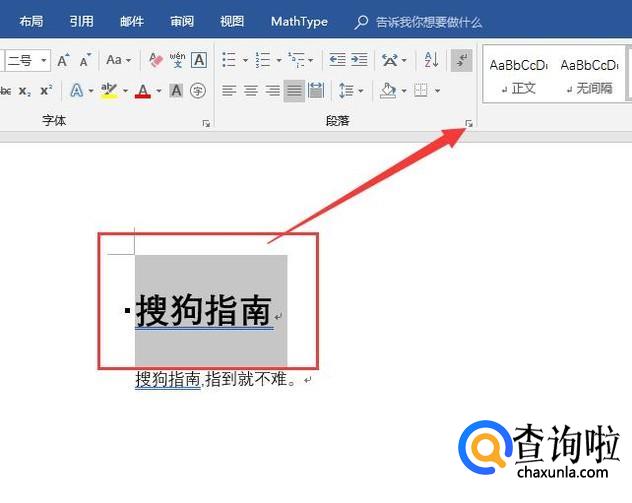Clear all formatting with eraser icon
632x503 pixels.
[x=156, y=60]
